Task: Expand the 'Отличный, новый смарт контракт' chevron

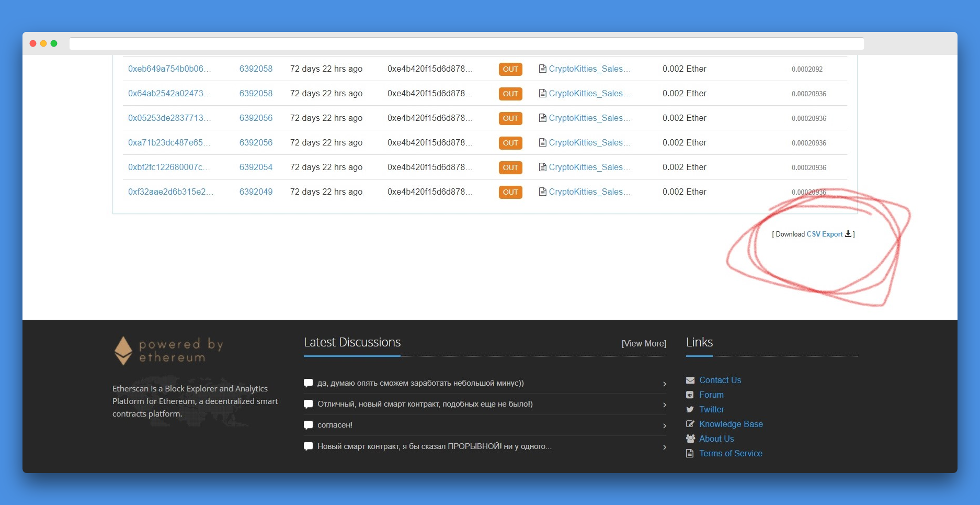Action: click(665, 405)
